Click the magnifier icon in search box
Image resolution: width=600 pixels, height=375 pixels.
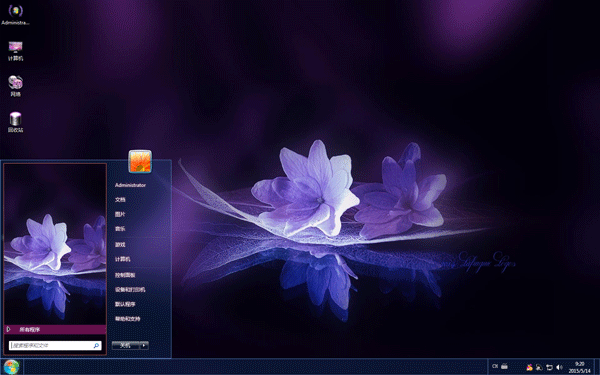click(96, 346)
